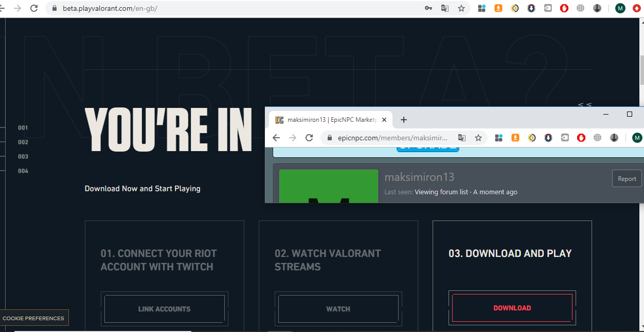
Task: Open the translate icon in the playvalorant address bar
Action: [x=445, y=8]
